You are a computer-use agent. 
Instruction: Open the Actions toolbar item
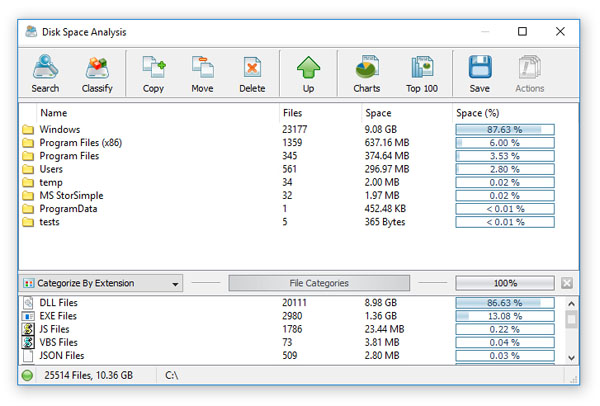(530, 73)
